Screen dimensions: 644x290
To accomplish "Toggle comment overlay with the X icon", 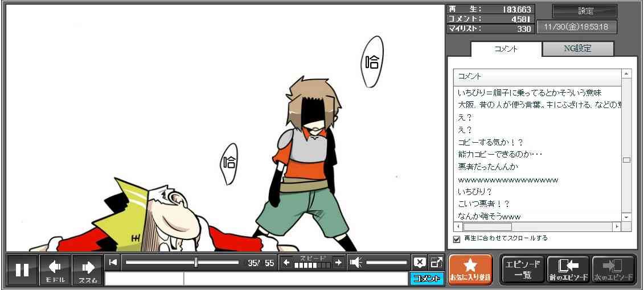I will coord(420,262).
